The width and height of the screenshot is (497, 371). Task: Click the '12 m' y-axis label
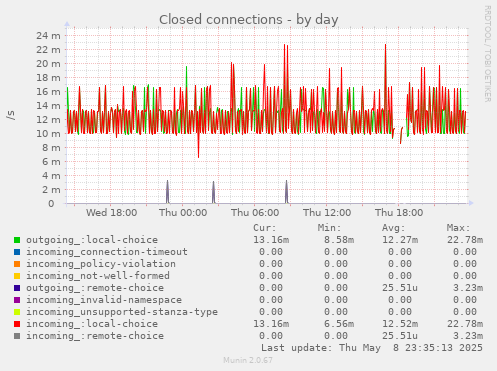click(x=49, y=120)
